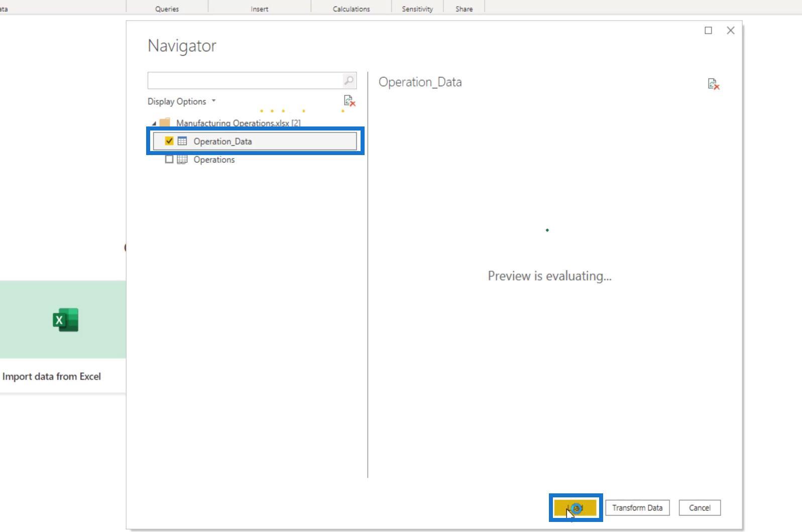Click the Operations sheet icon

[x=182, y=160]
